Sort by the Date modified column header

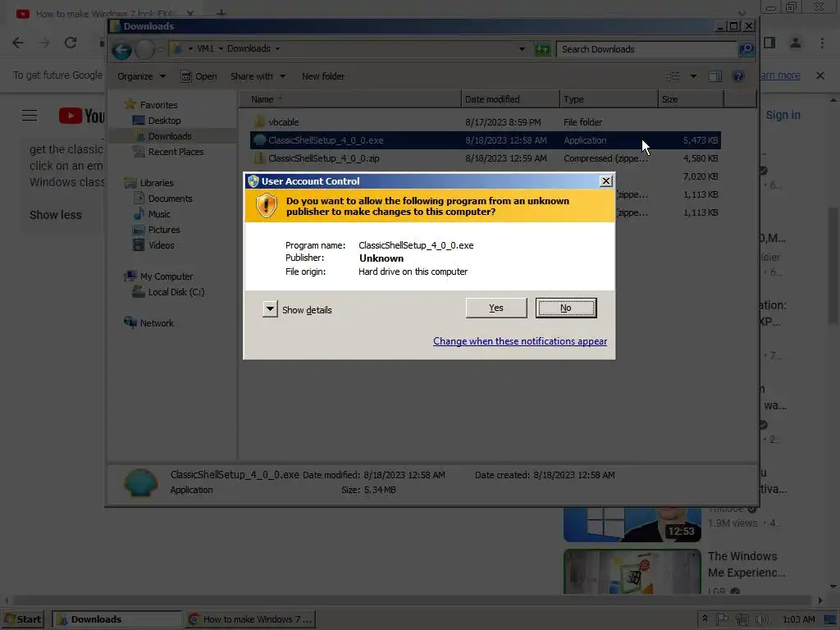[x=510, y=99]
